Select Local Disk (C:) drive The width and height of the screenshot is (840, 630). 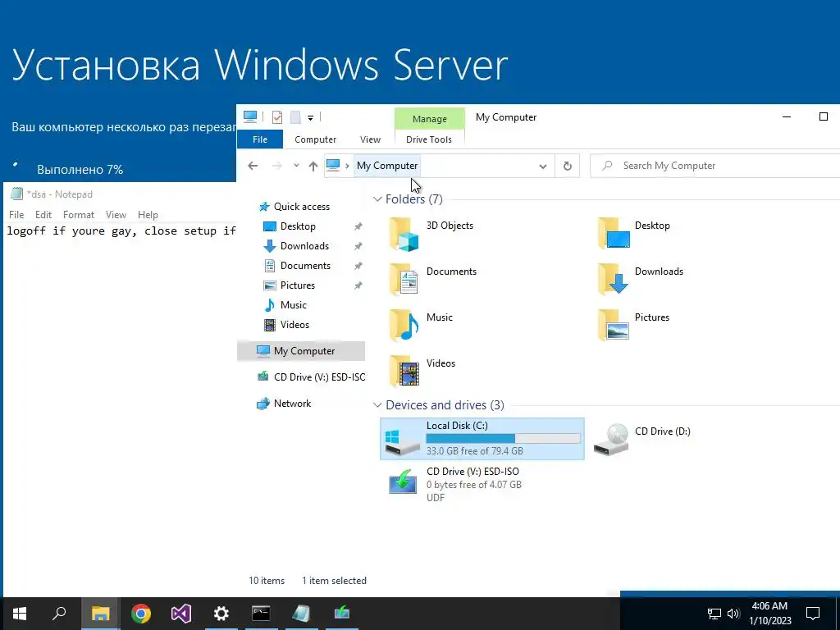point(482,439)
